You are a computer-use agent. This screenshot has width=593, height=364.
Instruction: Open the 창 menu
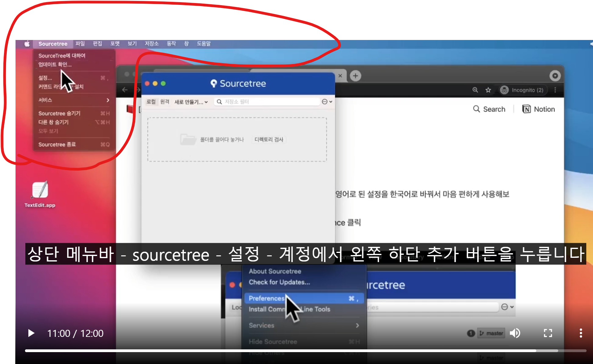[x=186, y=44]
